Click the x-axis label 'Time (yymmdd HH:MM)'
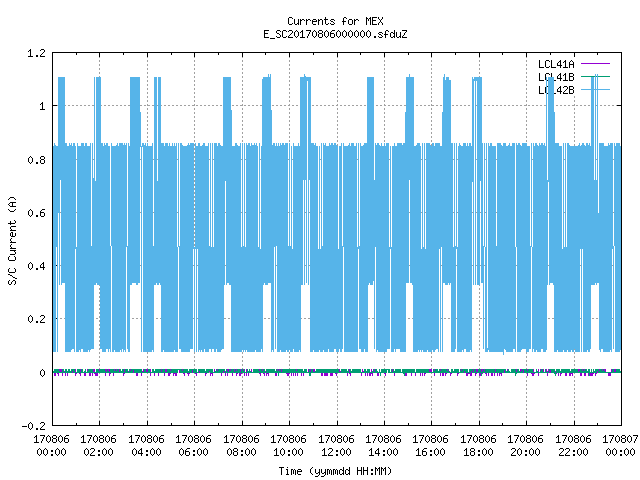640x480 pixels. (x=335, y=471)
